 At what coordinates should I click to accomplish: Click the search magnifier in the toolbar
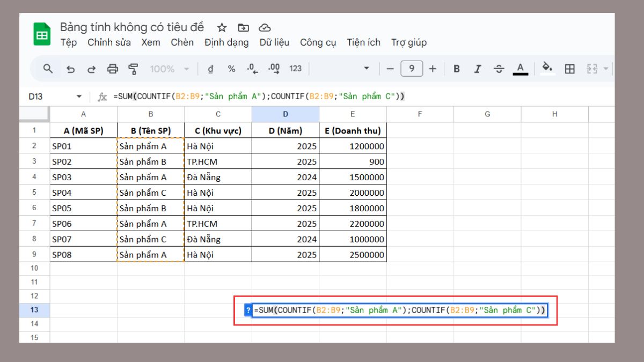click(x=48, y=69)
